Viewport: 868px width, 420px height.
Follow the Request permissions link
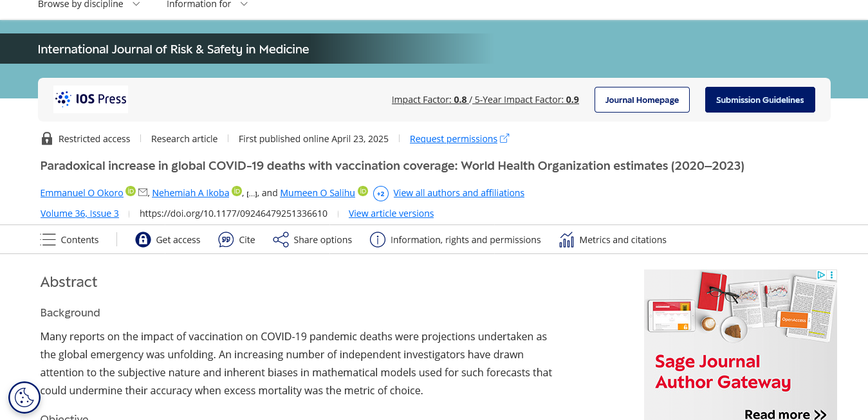pyautogui.click(x=454, y=139)
